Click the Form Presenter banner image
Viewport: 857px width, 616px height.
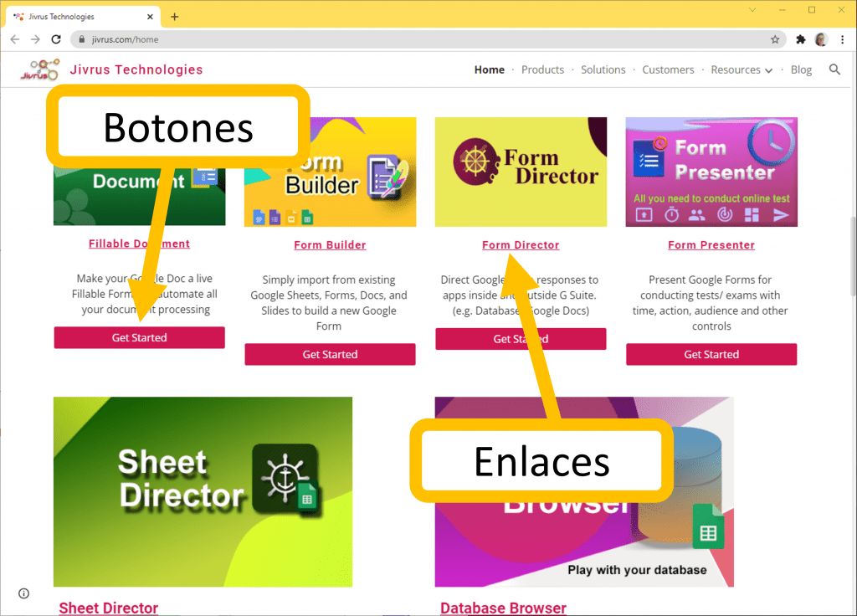click(711, 172)
